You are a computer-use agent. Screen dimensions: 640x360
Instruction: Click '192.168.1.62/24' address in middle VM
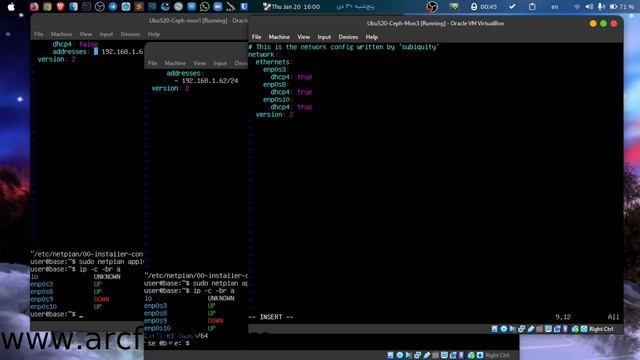point(210,81)
